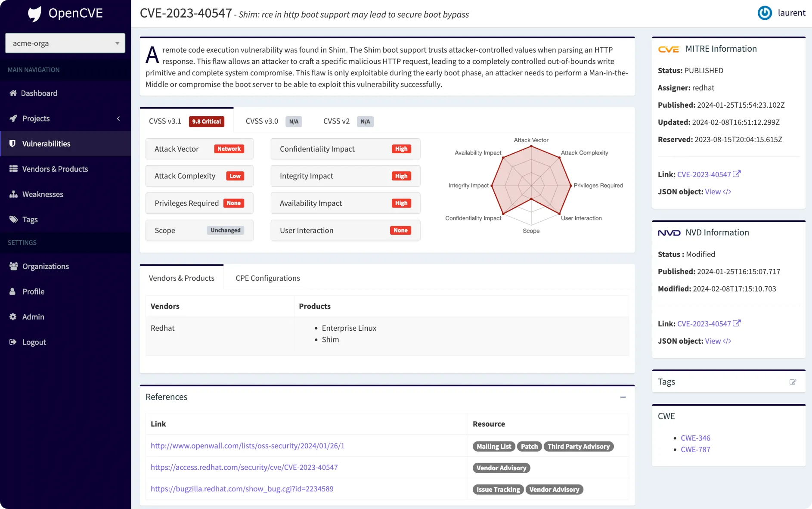Image resolution: width=812 pixels, height=509 pixels.
Task: Click the Profile user icon
Action: [12, 292]
